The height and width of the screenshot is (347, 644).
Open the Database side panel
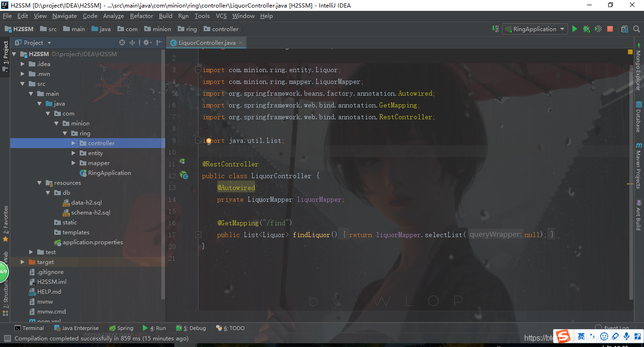639,116
